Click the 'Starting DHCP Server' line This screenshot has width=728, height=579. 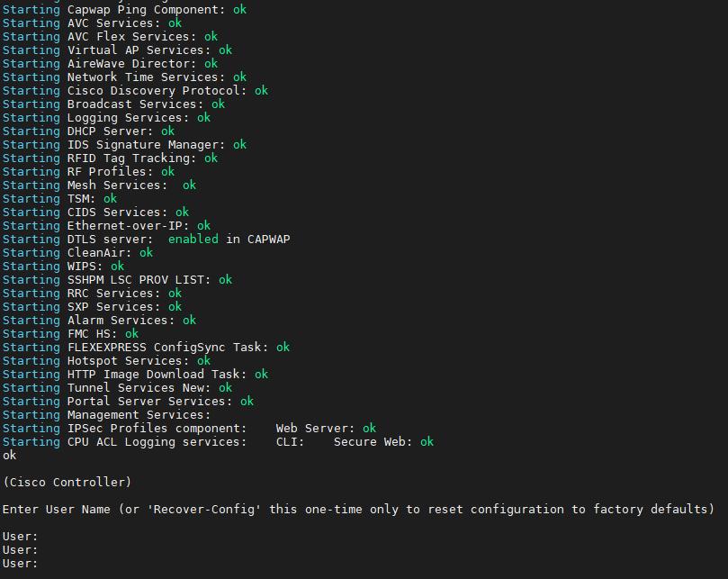click(88, 131)
